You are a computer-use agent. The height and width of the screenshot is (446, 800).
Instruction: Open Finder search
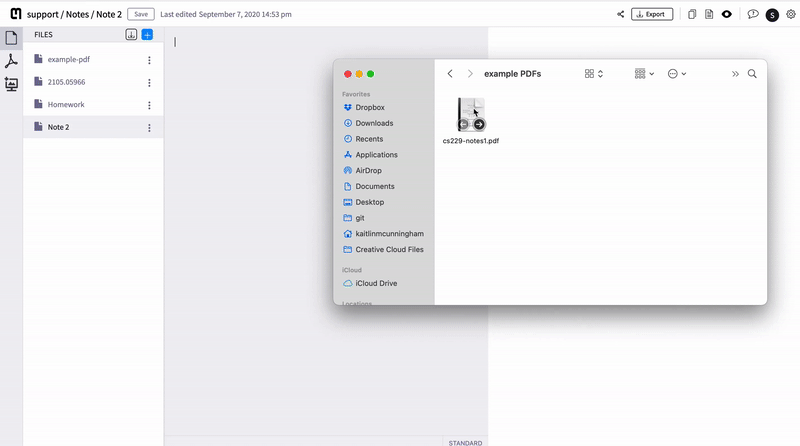coord(752,74)
